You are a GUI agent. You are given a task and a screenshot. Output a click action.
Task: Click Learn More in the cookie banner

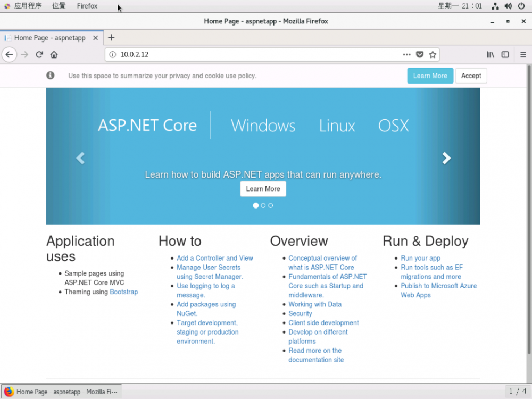430,76
